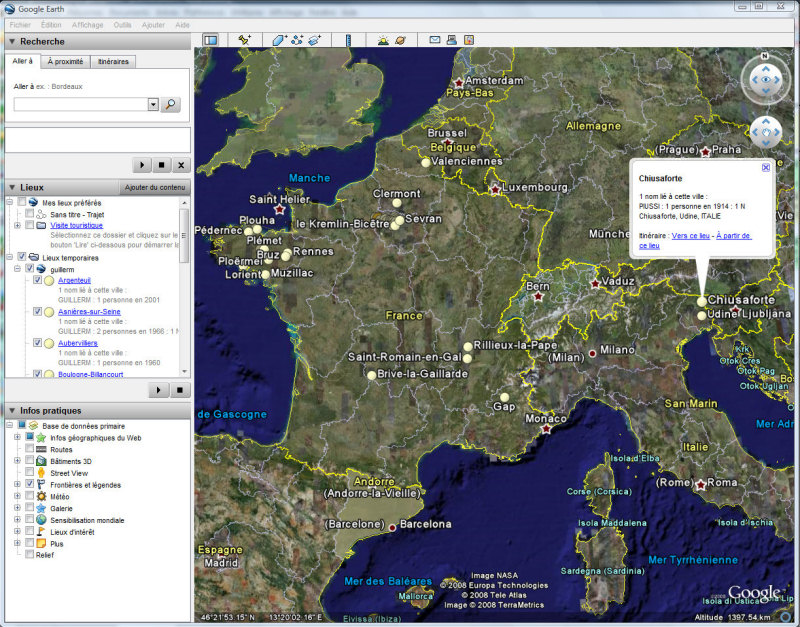The height and width of the screenshot is (627, 800).
Task: Play the search results tour
Action: coord(142,165)
